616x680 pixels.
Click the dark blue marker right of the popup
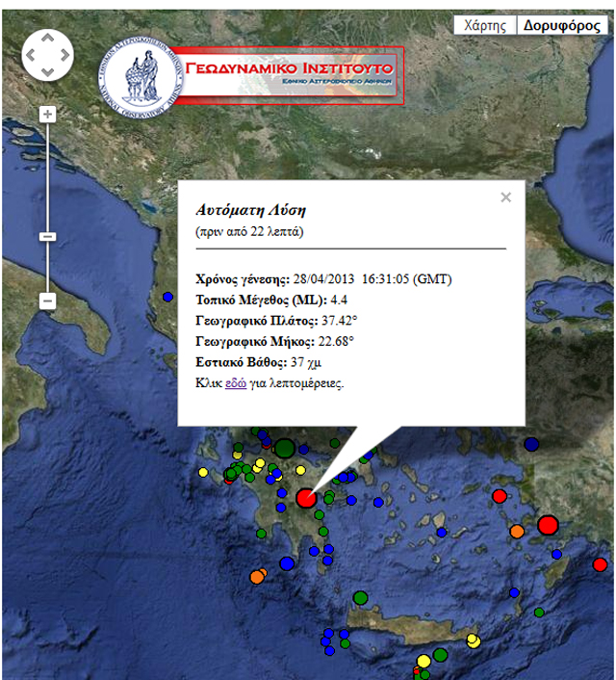[x=531, y=444]
